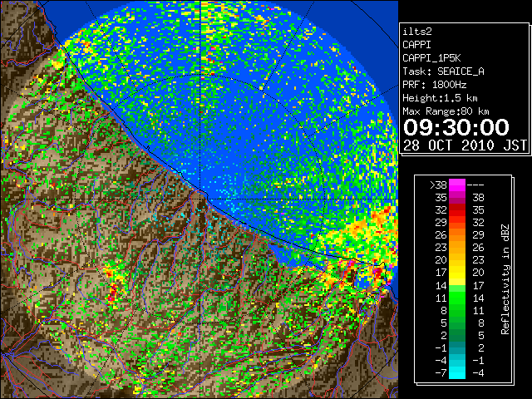
Task: Click the 'Max Range:80 km' text
Action: [x=446, y=111]
